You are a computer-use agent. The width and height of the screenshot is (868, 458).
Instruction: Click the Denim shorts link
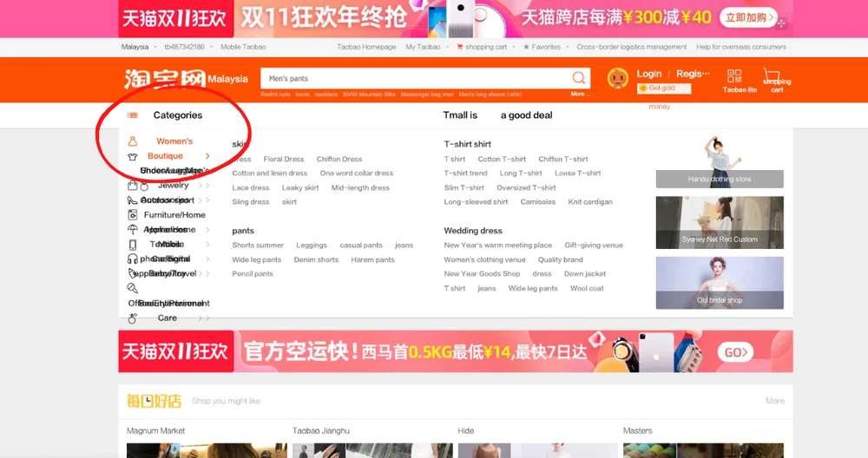click(x=316, y=259)
